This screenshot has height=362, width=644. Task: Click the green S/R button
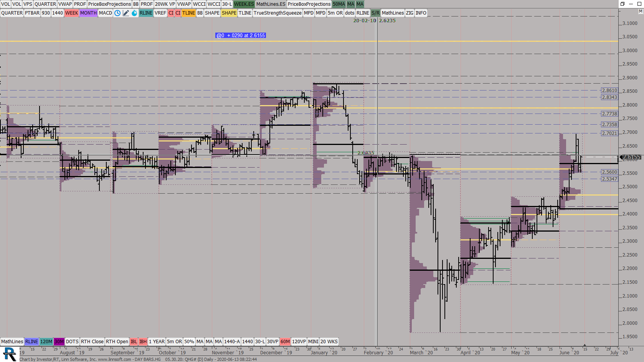[375, 13]
